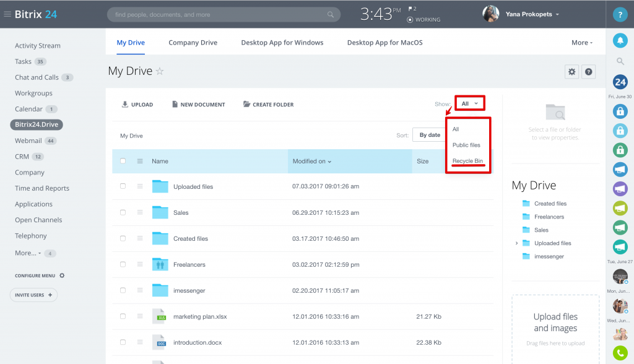Open CRM in left menu
Image resolution: width=634 pixels, height=364 pixels.
pyautogui.click(x=22, y=157)
